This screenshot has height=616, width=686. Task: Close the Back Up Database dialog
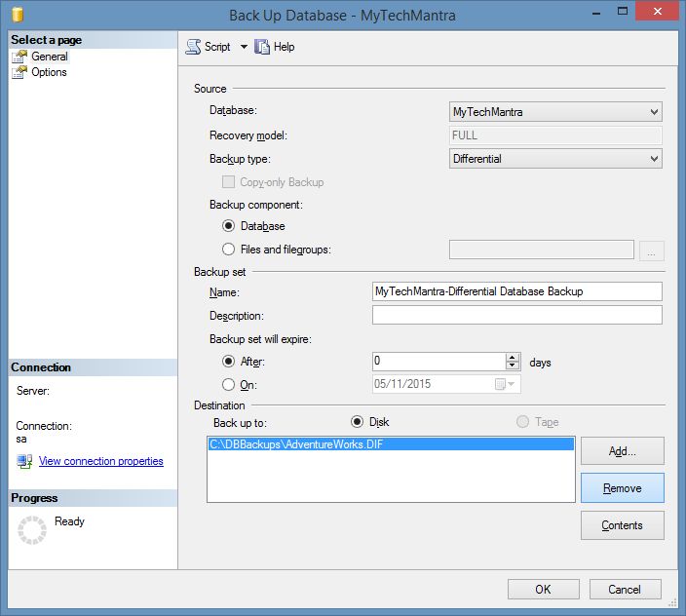[x=657, y=12]
